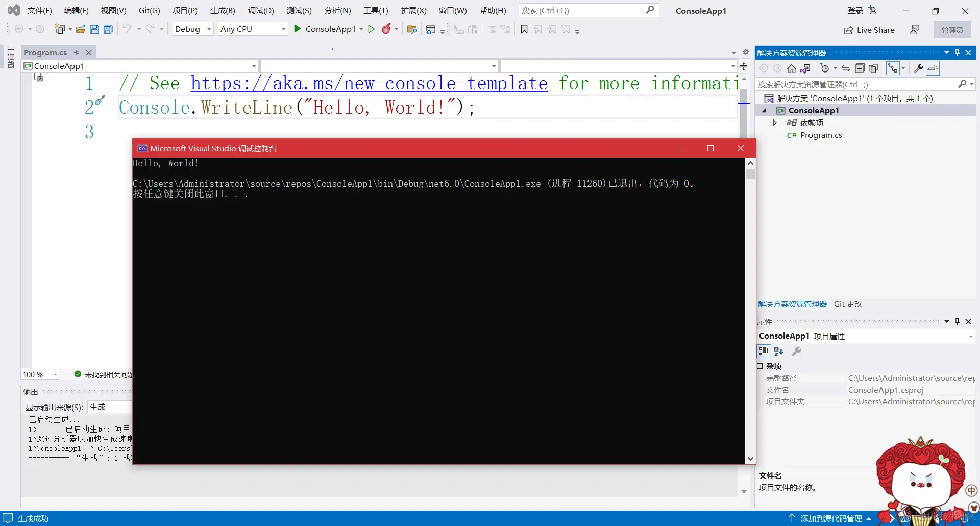Image resolution: width=980 pixels, height=526 pixels.
Task: Open the 生成(B) menu
Action: pos(223,11)
